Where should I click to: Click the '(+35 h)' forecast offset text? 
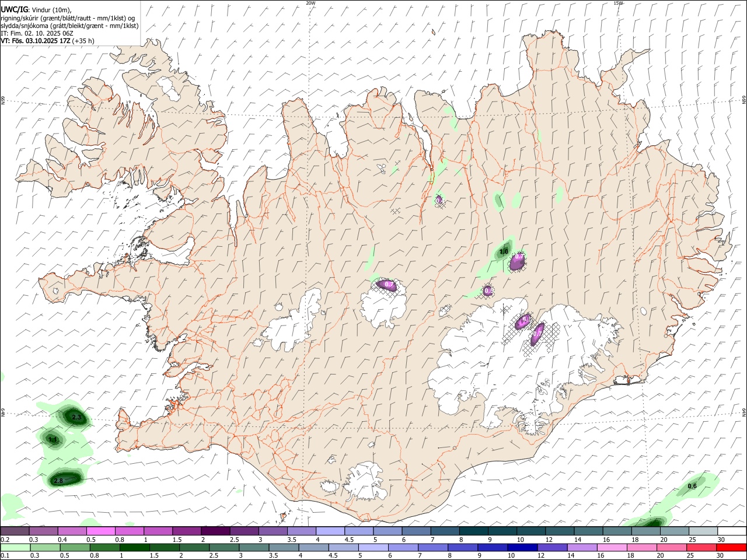tap(84, 41)
